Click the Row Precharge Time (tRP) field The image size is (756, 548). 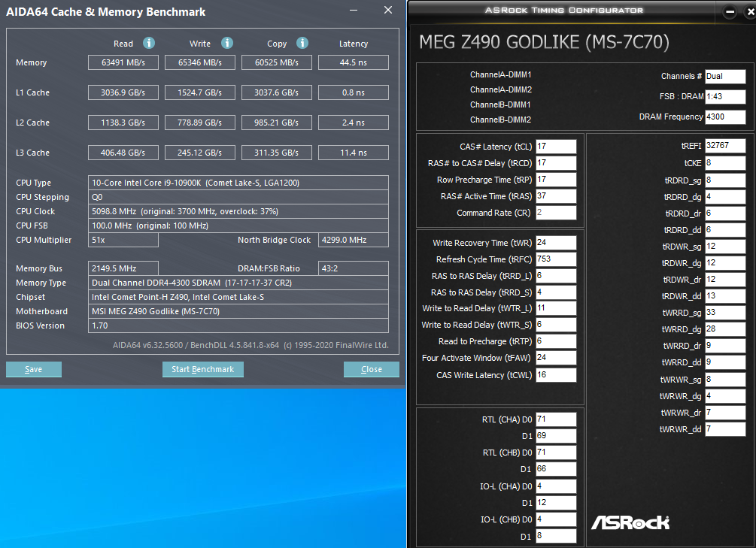coord(556,180)
